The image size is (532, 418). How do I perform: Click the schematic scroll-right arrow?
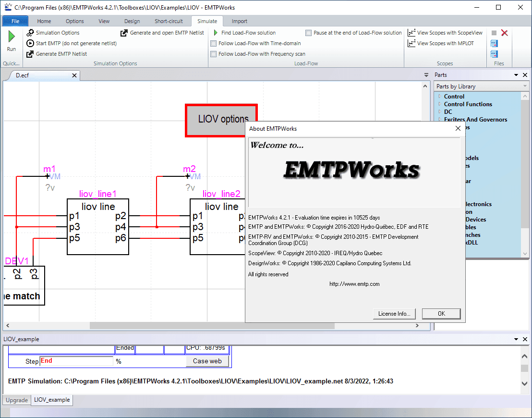pyautogui.click(x=417, y=326)
